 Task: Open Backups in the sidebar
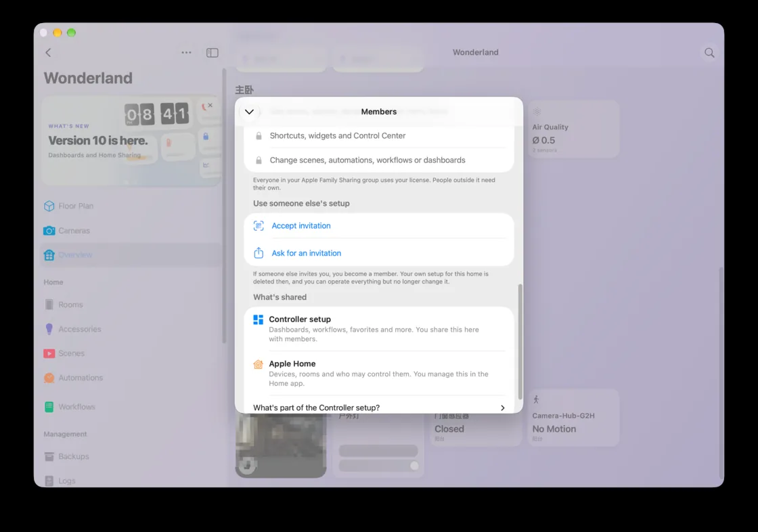click(131, 457)
